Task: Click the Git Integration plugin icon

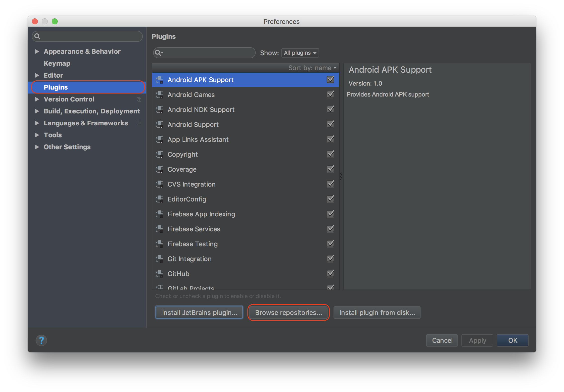Action: pyautogui.click(x=159, y=259)
